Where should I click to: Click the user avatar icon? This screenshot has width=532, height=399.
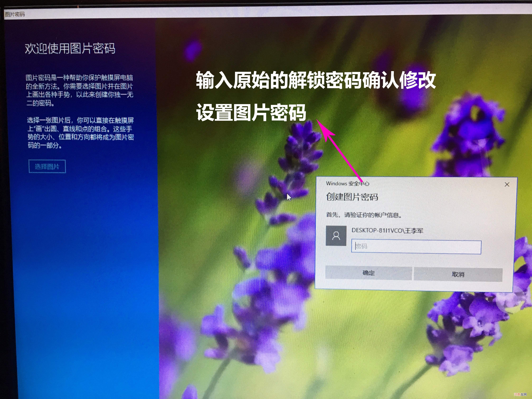(x=336, y=236)
